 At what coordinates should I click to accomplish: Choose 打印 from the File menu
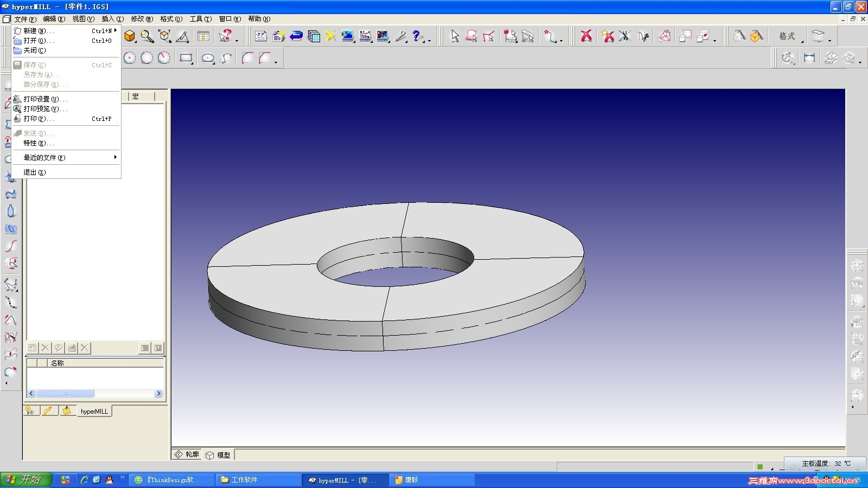(x=65, y=119)
